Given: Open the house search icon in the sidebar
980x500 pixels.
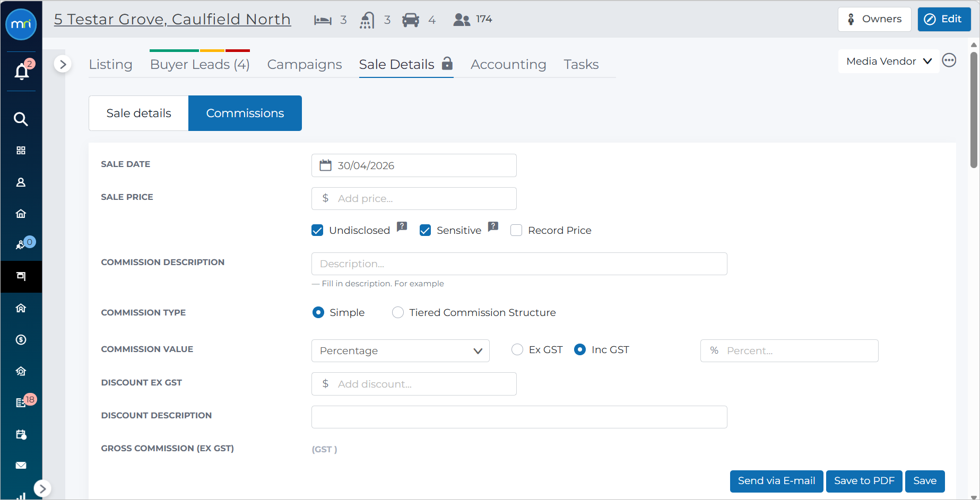Looking at the screenshot, I should click(x=21, y=371).
